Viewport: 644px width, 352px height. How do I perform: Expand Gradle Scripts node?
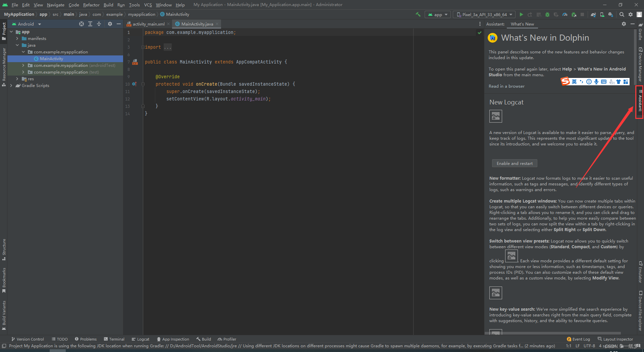[11, 86]
